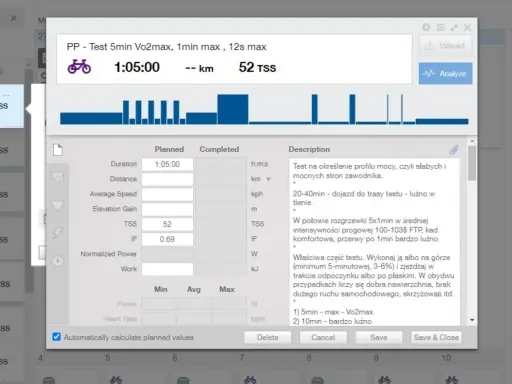Click the Completed column header
This screenshot has height=384, width=512.
coord(219,149)
